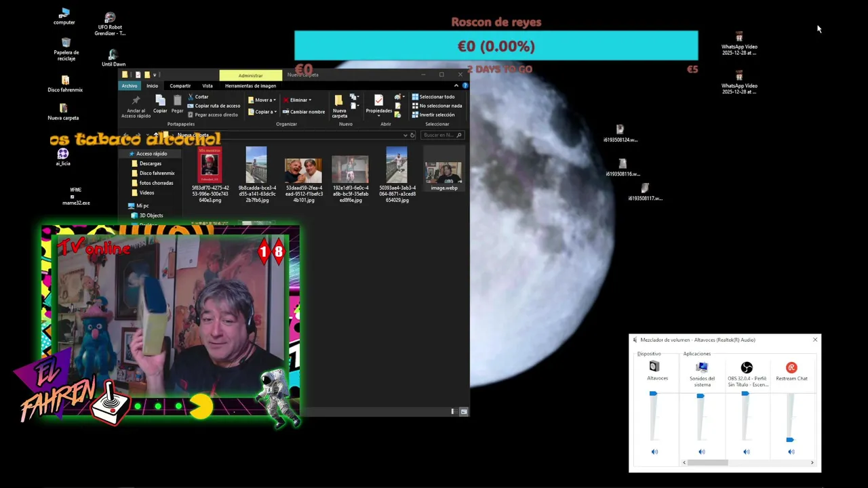Select the mame32.exe desktop file
The height and width of the screenshot is (488, 868).
click(76, 197)
